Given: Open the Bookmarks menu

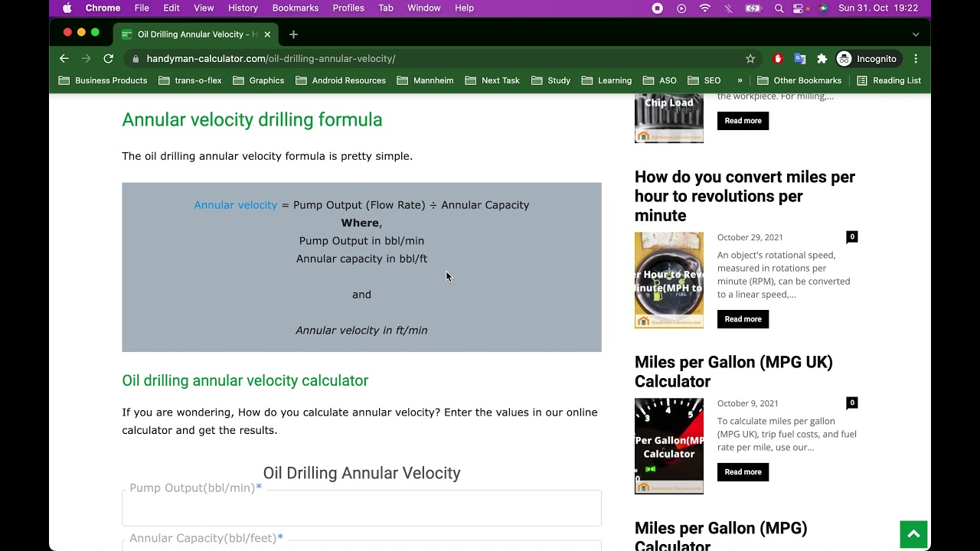Looking at the screenshot, I should [x=296, y=8].
